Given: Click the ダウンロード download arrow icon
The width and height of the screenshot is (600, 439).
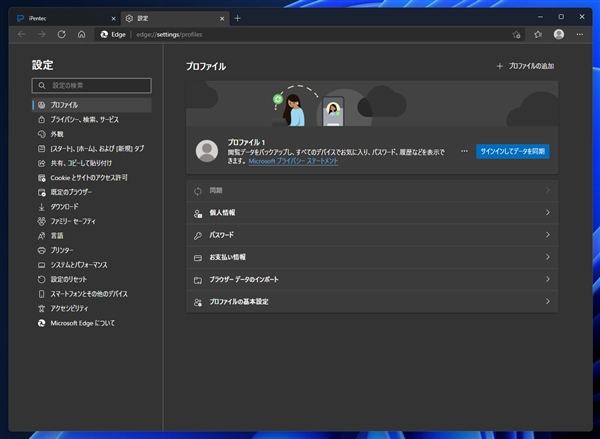Looking at the screenshot, I should point(41,206).
